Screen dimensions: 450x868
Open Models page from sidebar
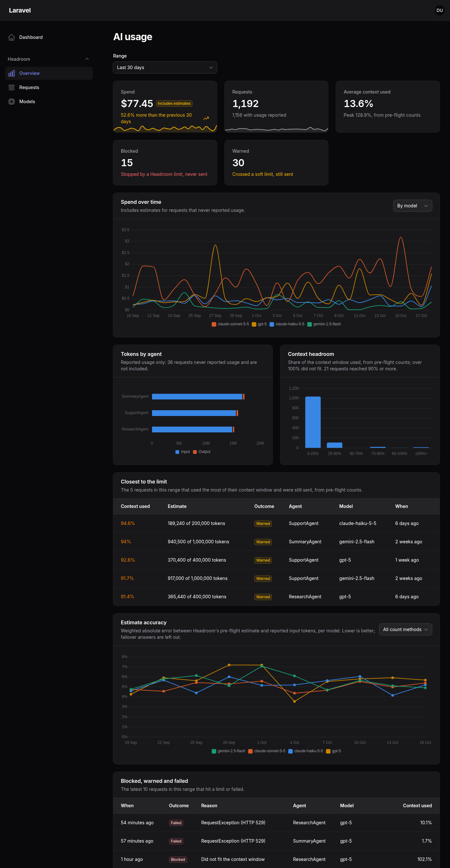coord(49,102)
